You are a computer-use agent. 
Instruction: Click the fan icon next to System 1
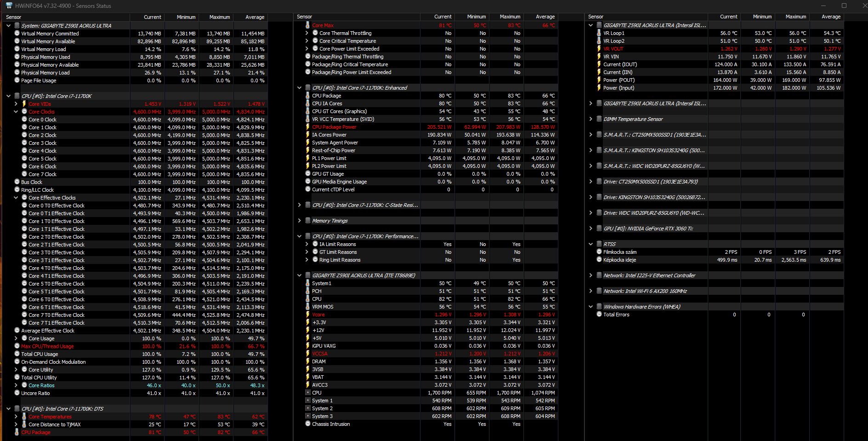(307, 401)
